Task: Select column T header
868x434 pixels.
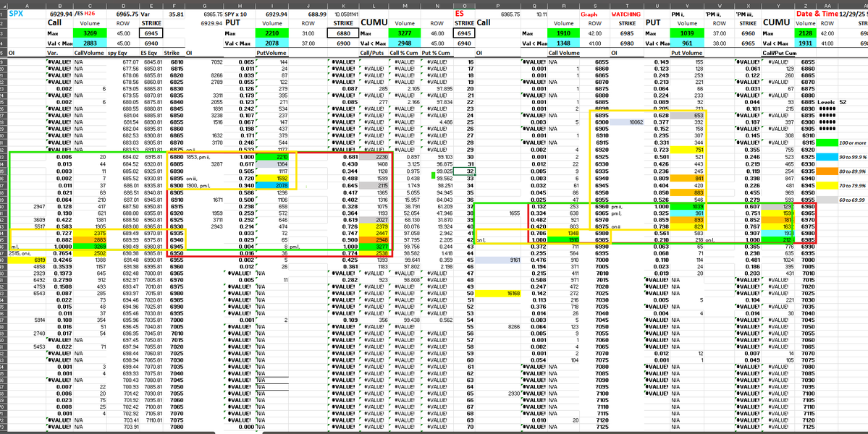Action: point(627,4)
